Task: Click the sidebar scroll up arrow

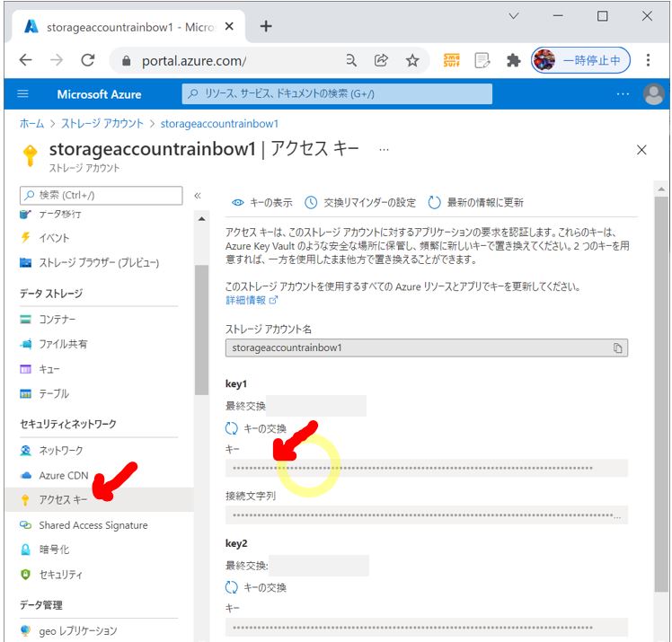Action: click(x=201, y=219)
